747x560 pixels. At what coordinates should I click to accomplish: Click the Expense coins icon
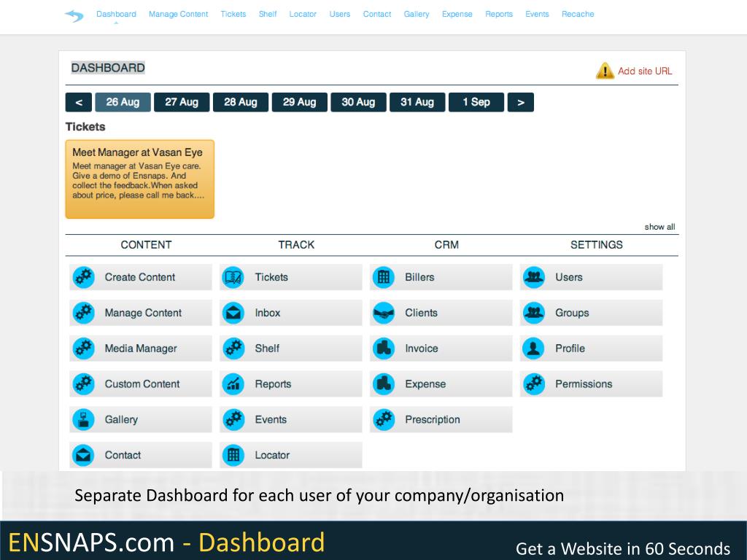[x=384, y=384]
